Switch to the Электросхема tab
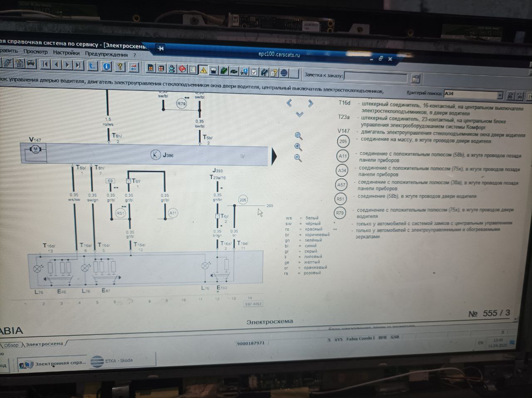Viewport: 532px width, 398px height. coord(44,344)
